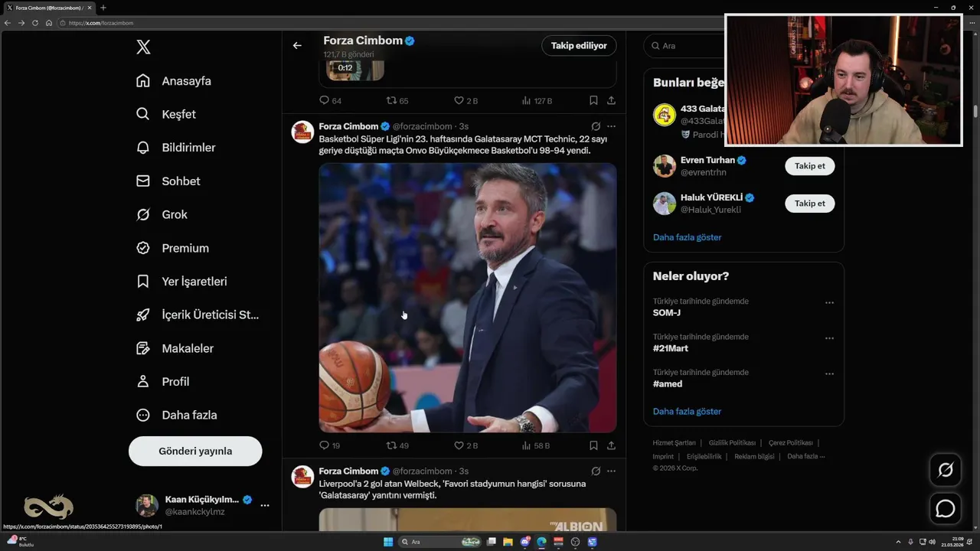Open more options on basketball tweet
Screen dimensions: 980x551
pyautogui.click(x=611, y=126)
